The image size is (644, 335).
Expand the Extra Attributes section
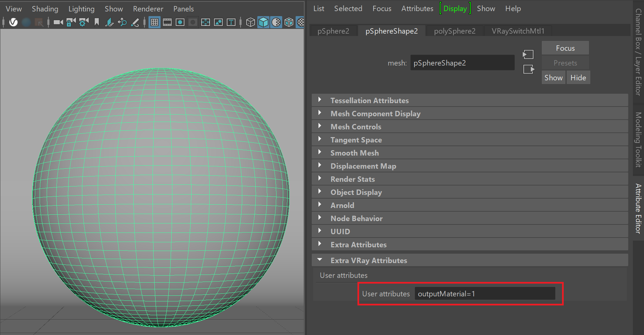pyautogui.click(x=470, y=245)
